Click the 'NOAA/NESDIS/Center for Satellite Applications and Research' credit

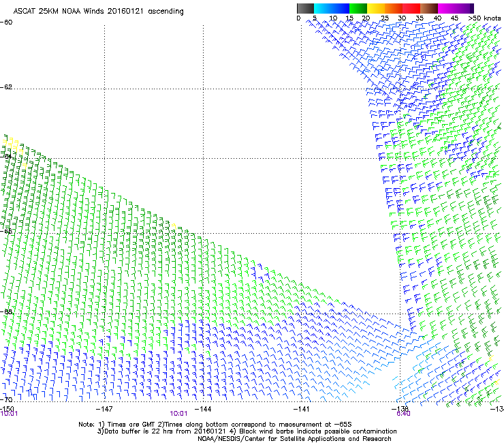coord(294,439)
